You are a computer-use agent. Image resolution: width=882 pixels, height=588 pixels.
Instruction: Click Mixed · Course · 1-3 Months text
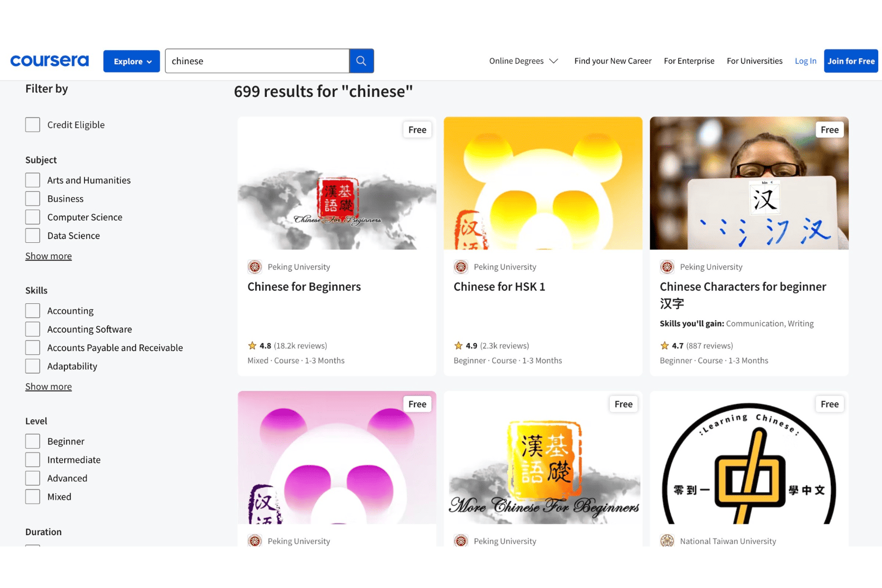[296, 360]
